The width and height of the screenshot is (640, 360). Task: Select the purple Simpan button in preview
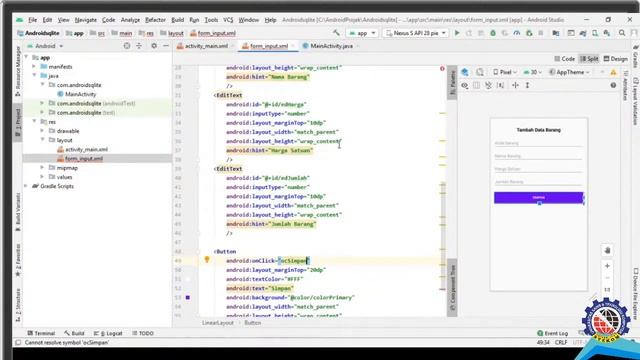click(x=538, y=198)
